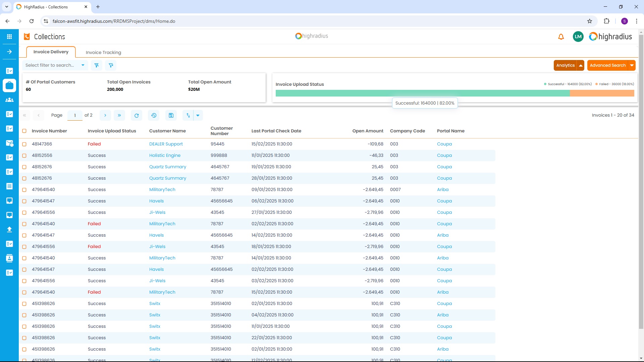This screenshot has height=362, width=644.
Task: Open the teams/people module in sidebar
Action: (x=9, y=100)
